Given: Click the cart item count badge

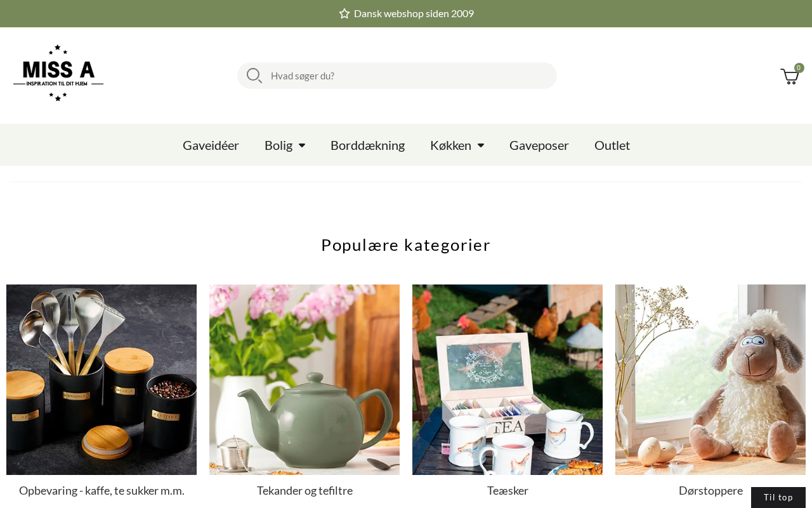Looking at the screenshot, I should (x=799, y=68).
